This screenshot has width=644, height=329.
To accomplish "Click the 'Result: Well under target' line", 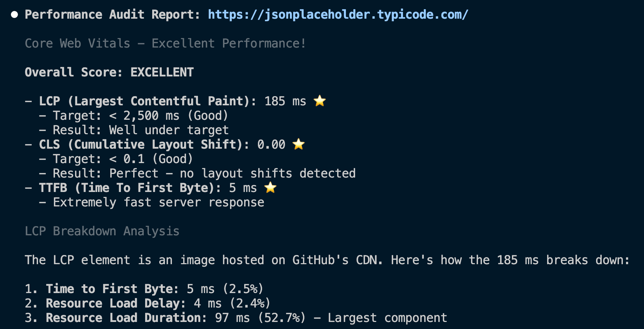I will [x=140, y=130].
